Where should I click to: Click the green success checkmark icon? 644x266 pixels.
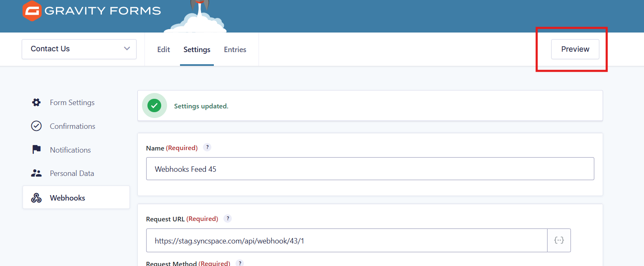tap(154, 106)
